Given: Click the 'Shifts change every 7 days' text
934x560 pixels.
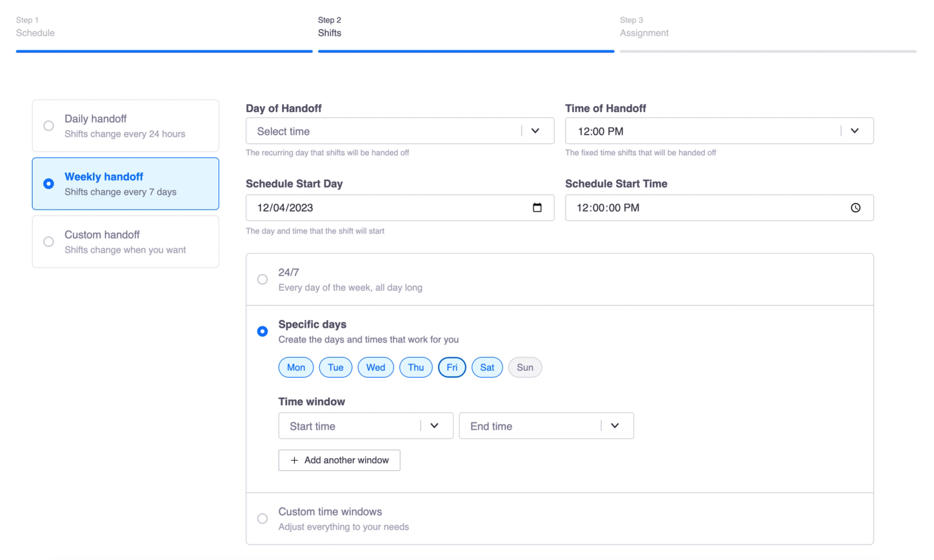Looking at the screenshot, I should coord(121,192).
